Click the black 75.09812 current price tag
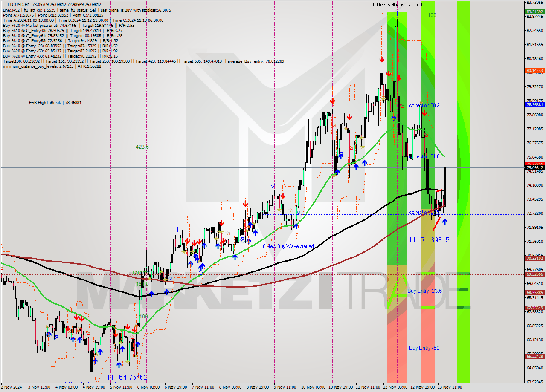The image size is (546, 392). [x=534, y=168]
